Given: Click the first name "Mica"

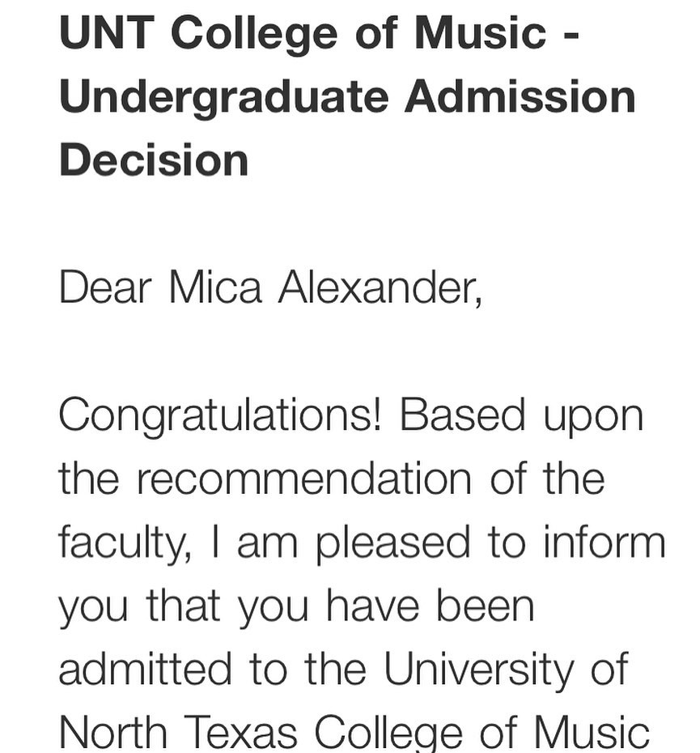Looking at the screenshot, I should 214,287.
